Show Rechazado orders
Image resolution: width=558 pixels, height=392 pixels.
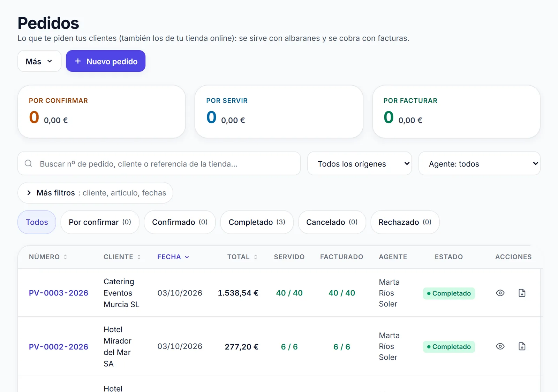pyautogui.click(x=405, y=222)
